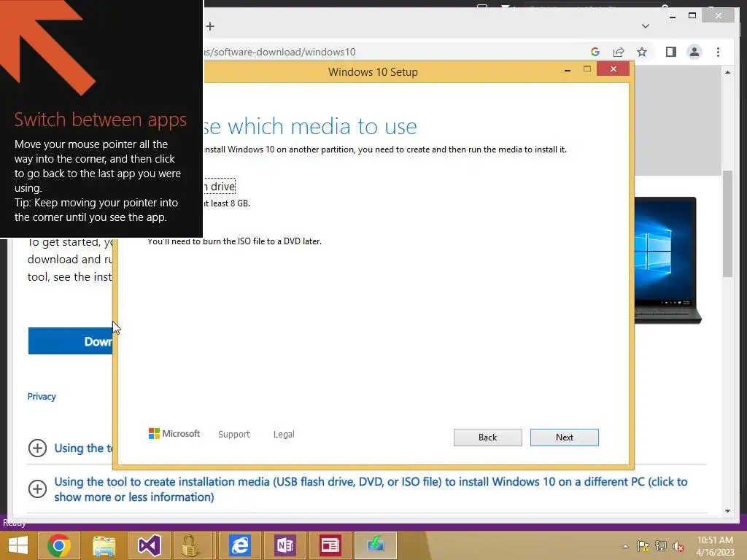This screenshot has width=747, height=560.
Task: Open Action Center flag icon in tray
Action: point(643,546)
